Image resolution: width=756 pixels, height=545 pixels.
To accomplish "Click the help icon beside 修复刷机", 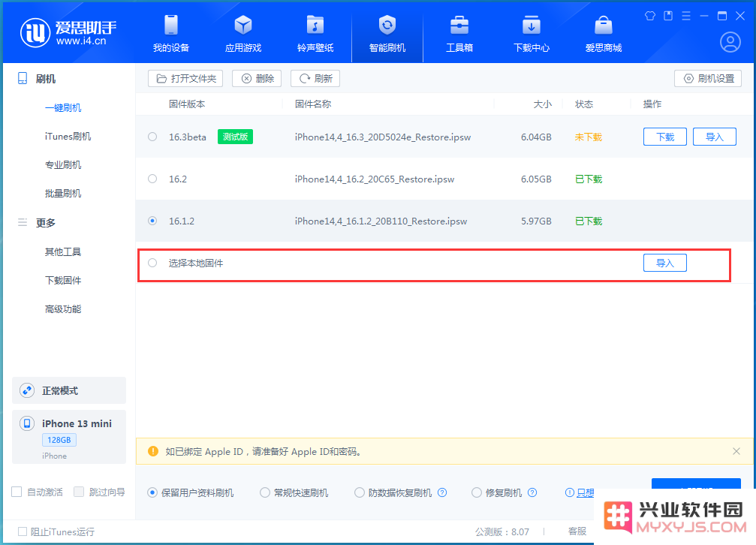I will point(532,492).
